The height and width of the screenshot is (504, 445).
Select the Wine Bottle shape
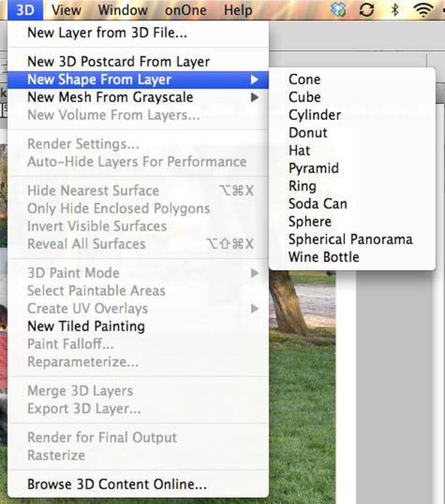coord(324,257)
